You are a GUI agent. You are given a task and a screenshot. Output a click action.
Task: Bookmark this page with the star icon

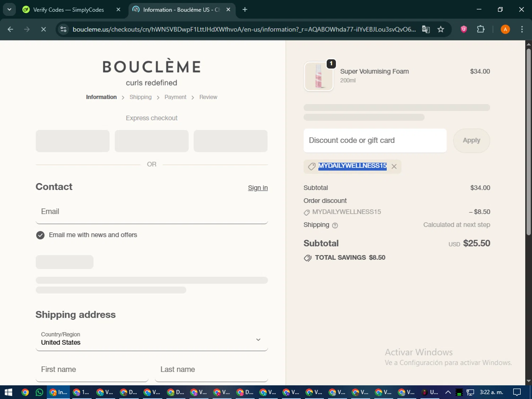coord(440,29)
